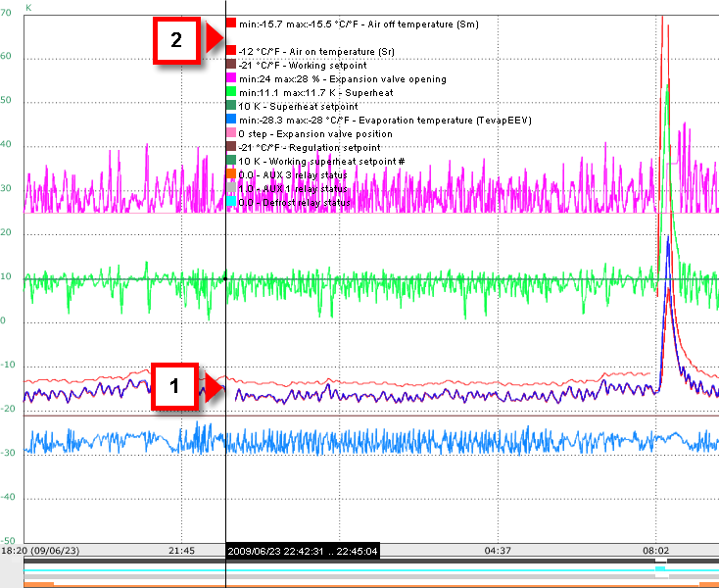Click the pink Expansion valve position swatch
Image resolution: width=719 pixels, height=588 pixels.
[x=231, y=133]
